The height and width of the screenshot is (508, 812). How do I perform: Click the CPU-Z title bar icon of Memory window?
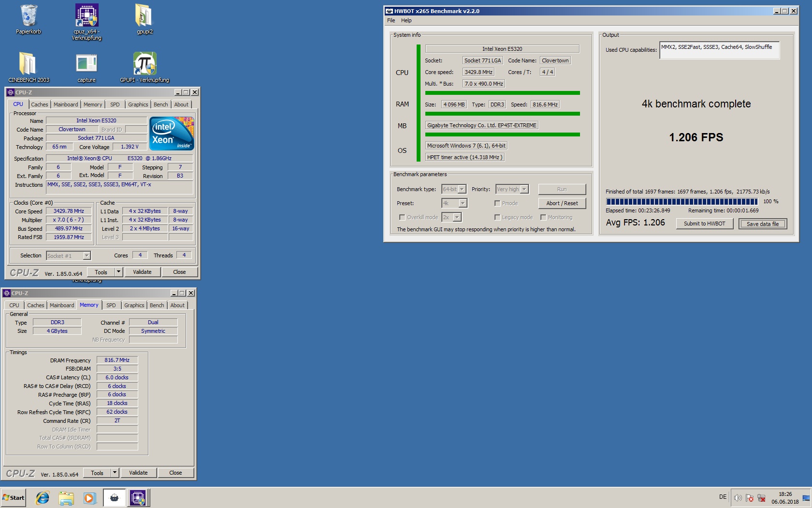pyautogui.click(x=7, y=293)
